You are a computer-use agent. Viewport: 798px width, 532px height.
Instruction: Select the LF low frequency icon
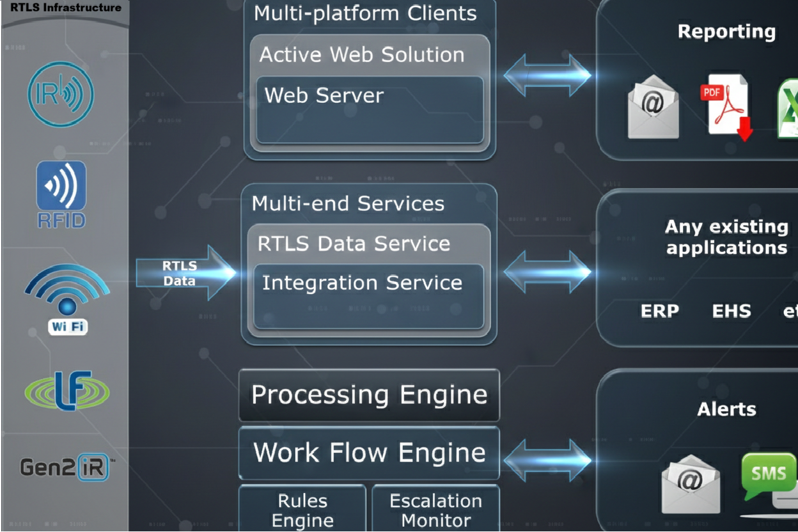pyautogui.click(x=67, y=391)
